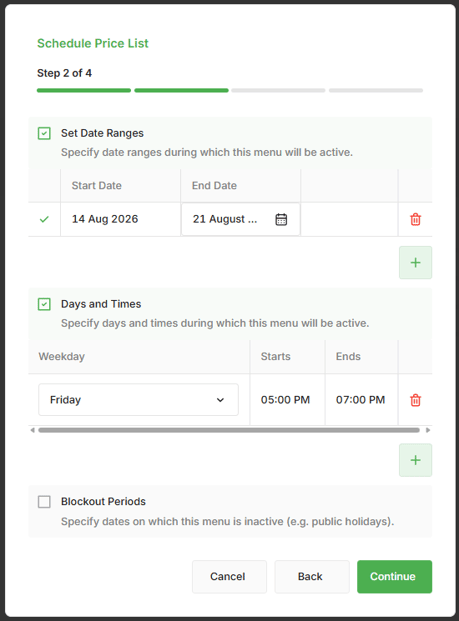This screenshot has width=459, height=621.
Task: Click the green checkmark beside 14 Aug 2026
Action: (44, 219)
